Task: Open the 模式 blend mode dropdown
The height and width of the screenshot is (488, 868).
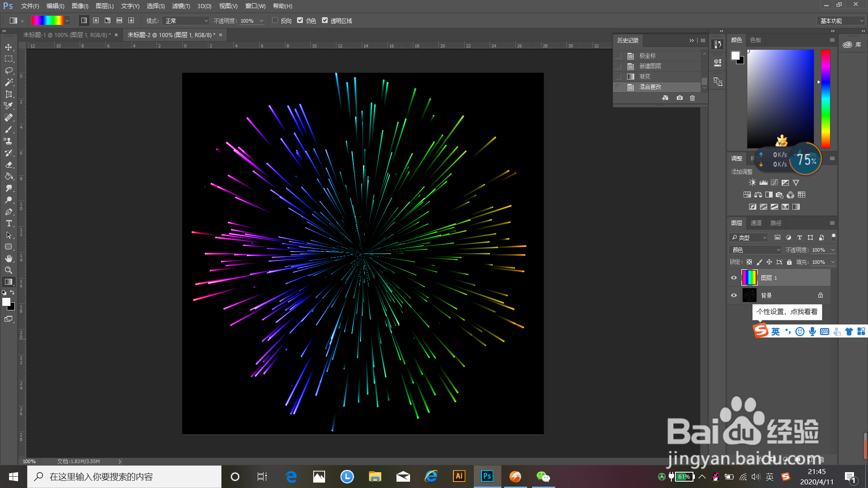Action: [186, 21]
